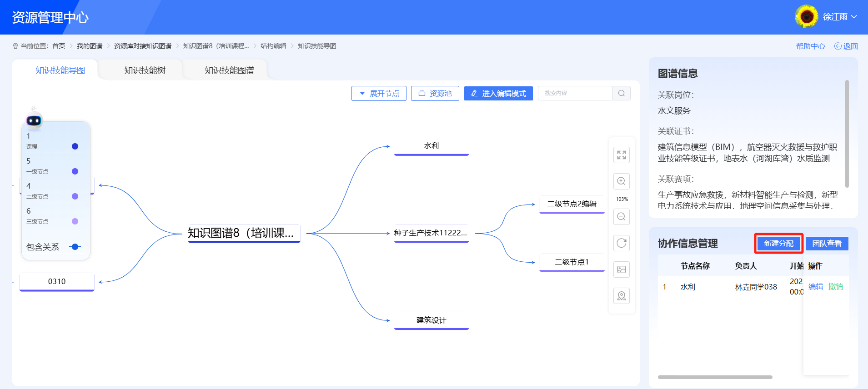Expand nodes using 展开节点 dropdown
The height and width of the screenshot is (389, 868).
(379, 93)
